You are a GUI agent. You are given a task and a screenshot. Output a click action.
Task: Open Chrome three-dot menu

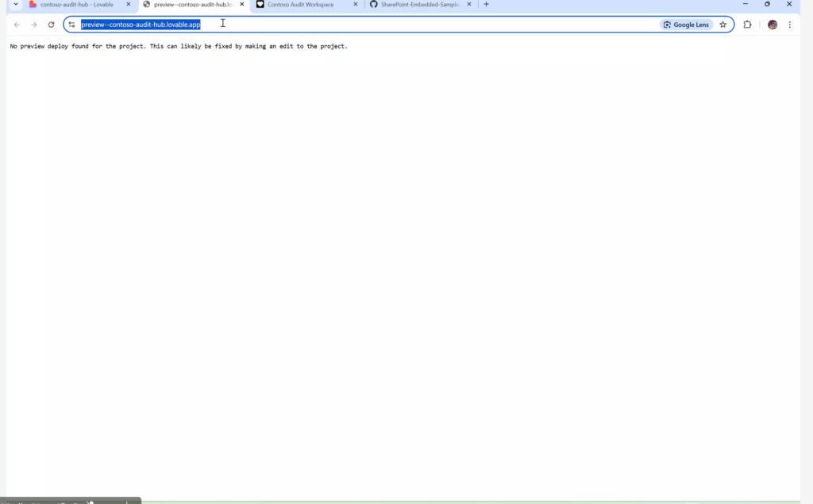790,25
